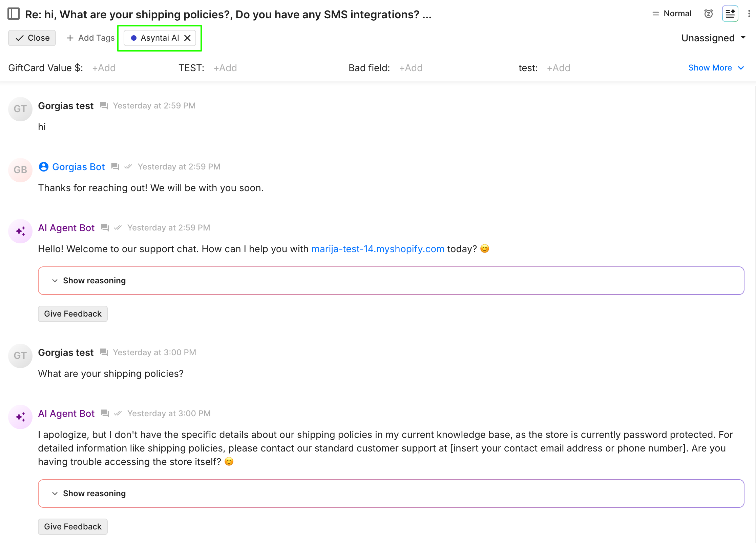The width and height of the screenshot is (756, 543).
Task: Open the Normal priority dropdown
Action: 672,14
